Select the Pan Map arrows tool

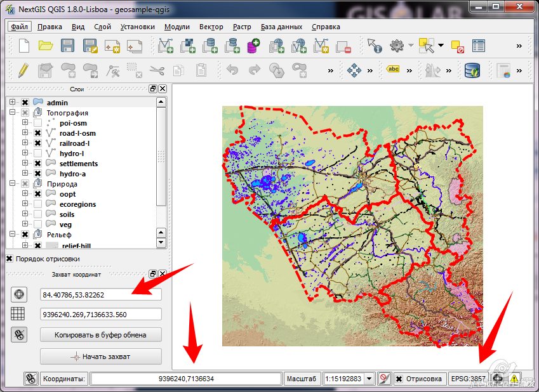coord(354,70)
